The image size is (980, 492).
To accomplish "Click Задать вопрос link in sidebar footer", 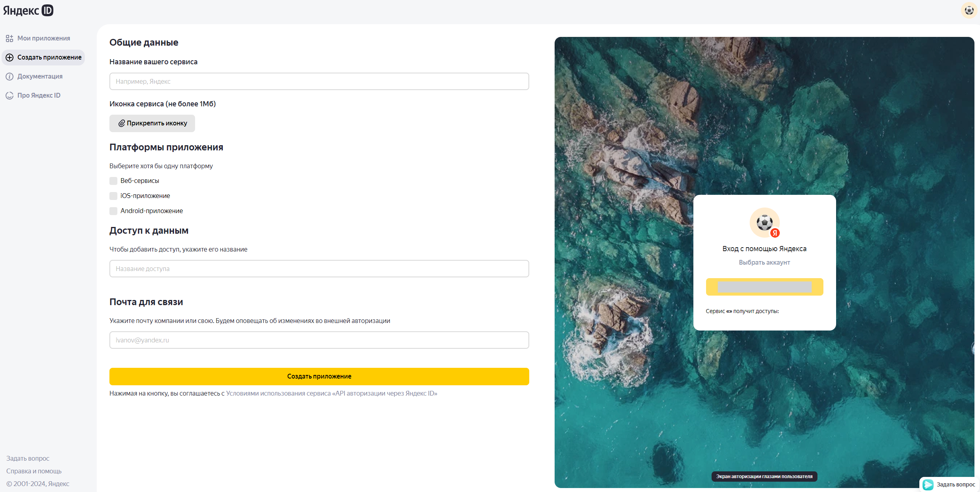I will pos(28,459).
